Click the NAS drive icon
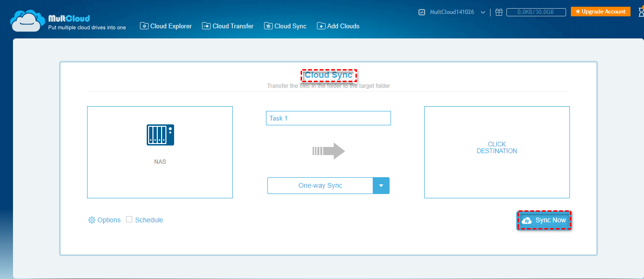The image size is (644, 279). (x=160, y=135)
